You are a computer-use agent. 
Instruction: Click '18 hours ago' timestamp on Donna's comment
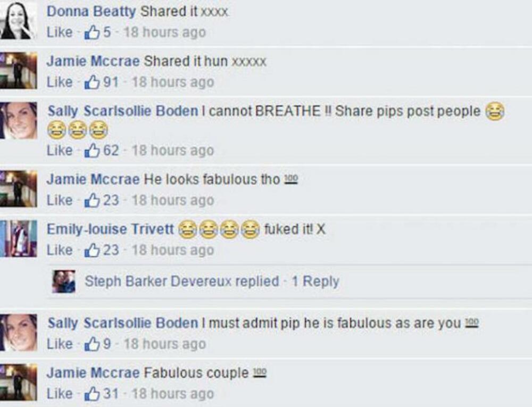(x=165, y=32)
